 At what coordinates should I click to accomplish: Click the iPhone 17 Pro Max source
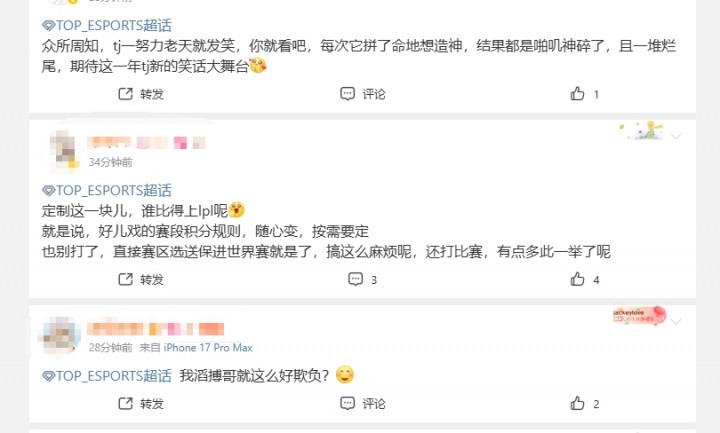[x=208, y=348]
